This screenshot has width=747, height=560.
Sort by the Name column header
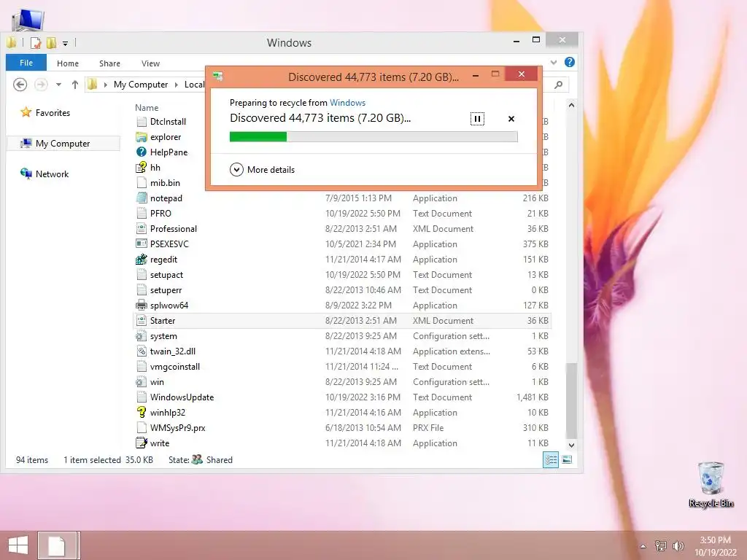(x=147, y=108)
